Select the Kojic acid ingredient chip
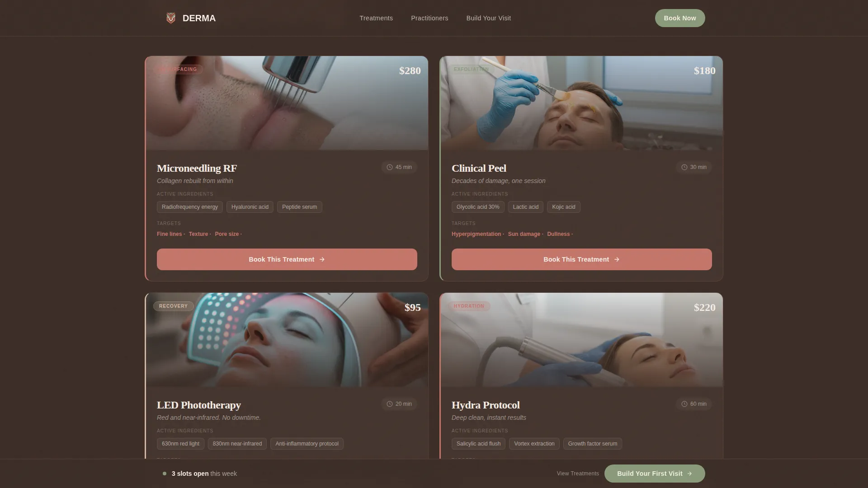Image resolution: width=868 pixels, height=488 pixels. 564,207
